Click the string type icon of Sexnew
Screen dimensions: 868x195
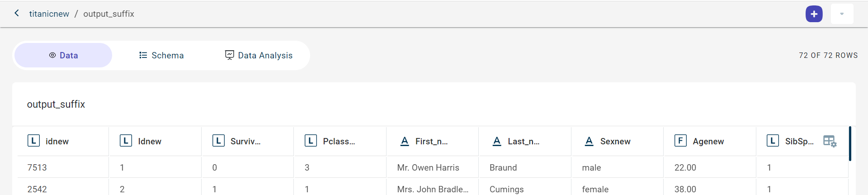[589, 141]
